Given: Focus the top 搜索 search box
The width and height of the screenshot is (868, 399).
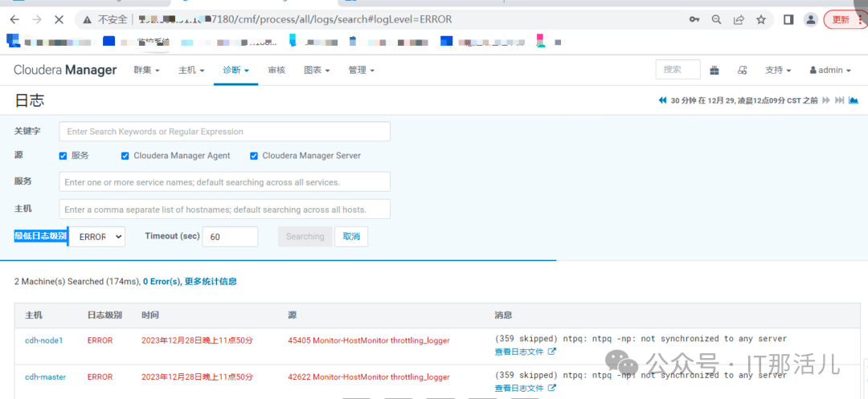Looking at the screenshot, I should 678,70.
